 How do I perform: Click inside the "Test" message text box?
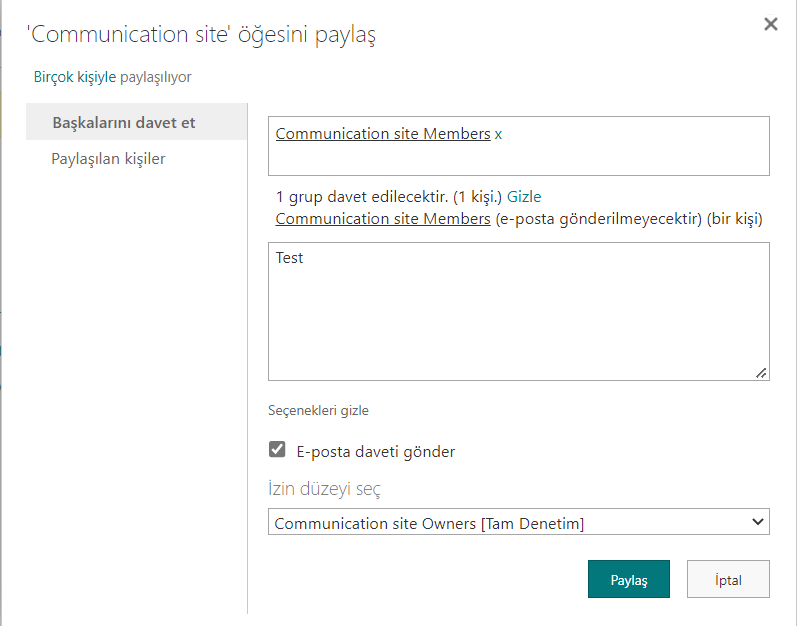click(518, 310)
